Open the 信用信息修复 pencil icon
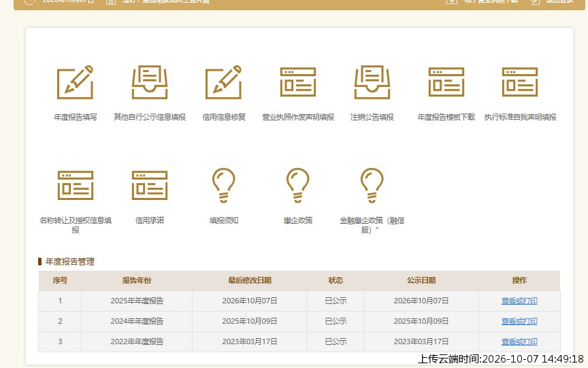 (223, 82)
